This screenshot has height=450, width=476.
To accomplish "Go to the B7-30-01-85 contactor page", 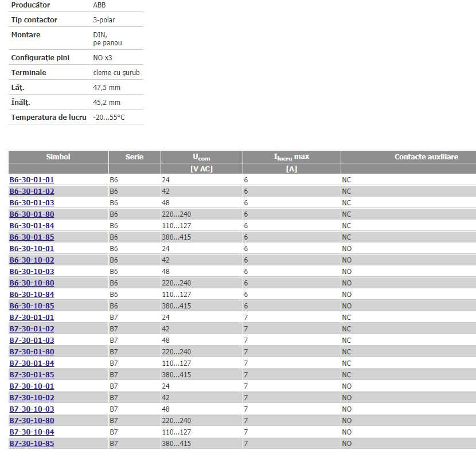I will click(x=32, y=375).
